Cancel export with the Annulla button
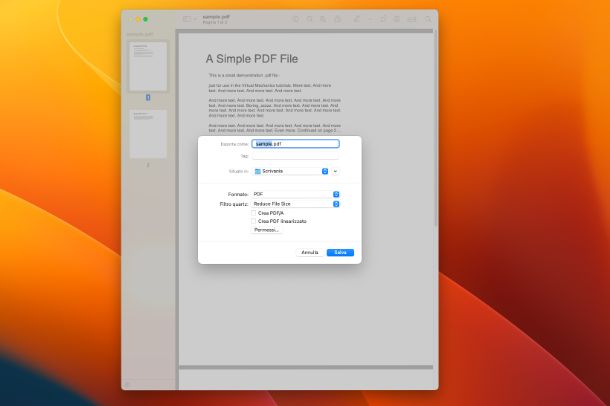 pyautogui.click(x=310, y=252)
